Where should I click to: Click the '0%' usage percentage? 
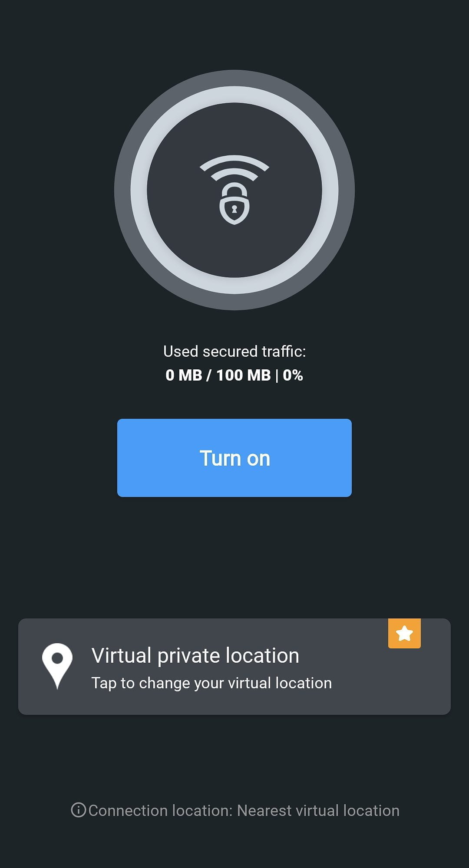tap(293, 375)
